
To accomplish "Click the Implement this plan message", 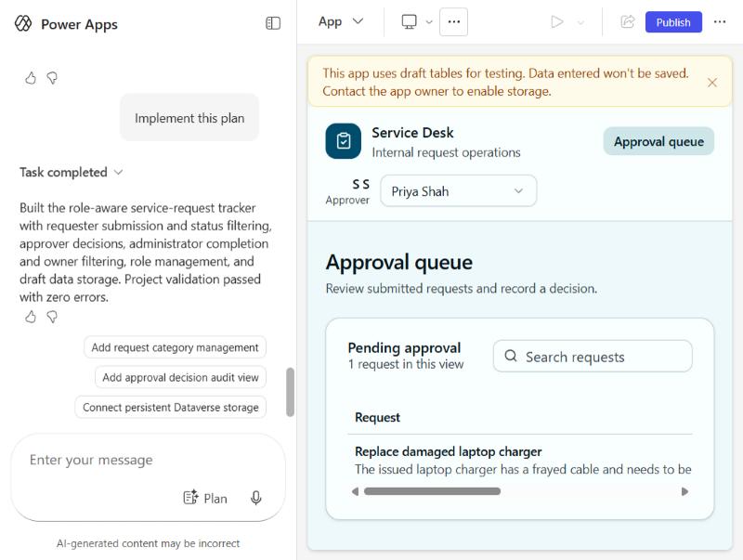I will pos(189,118).
